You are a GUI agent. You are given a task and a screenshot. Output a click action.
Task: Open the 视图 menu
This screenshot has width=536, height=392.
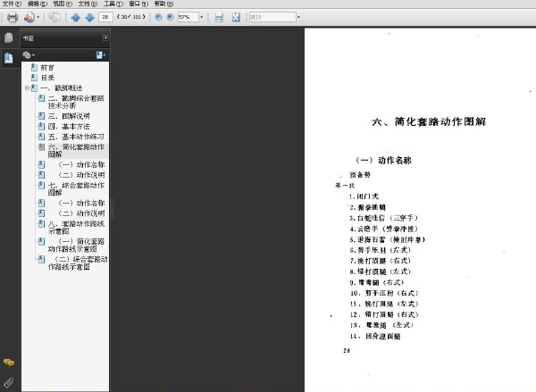63,4
